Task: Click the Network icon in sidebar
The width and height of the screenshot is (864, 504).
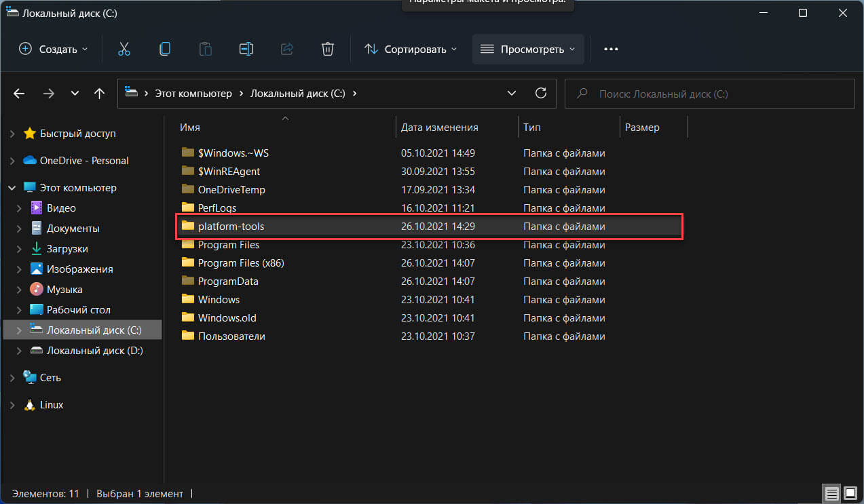Action: (x=29, y=377)
